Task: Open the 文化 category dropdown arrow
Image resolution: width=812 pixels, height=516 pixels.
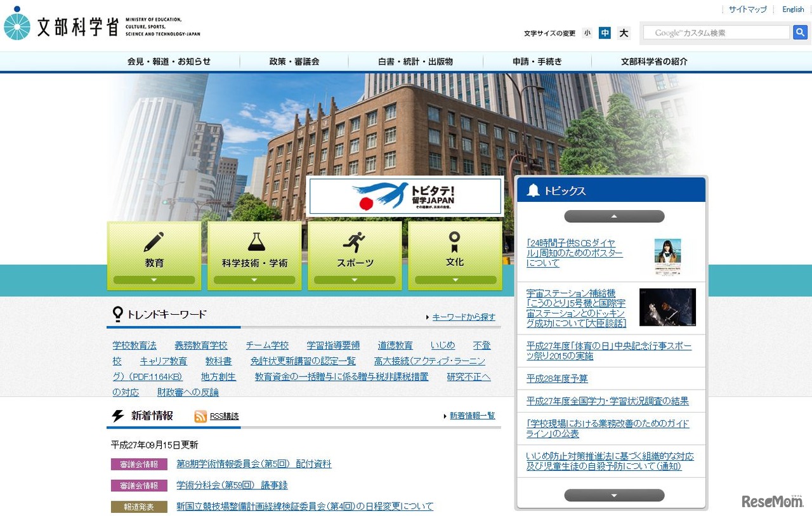Action: tap(454, 279)
